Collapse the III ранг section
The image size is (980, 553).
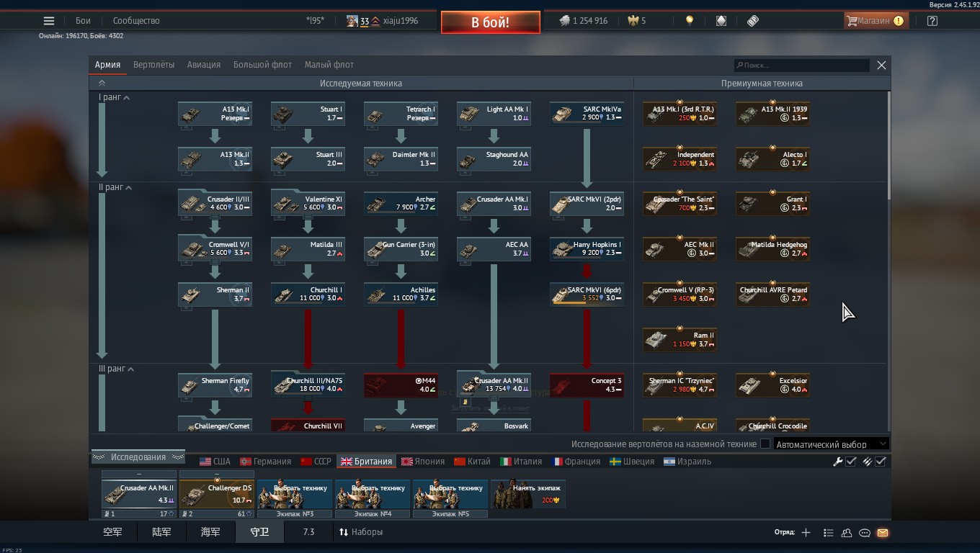pyautogui.click(x=117, y=369)
